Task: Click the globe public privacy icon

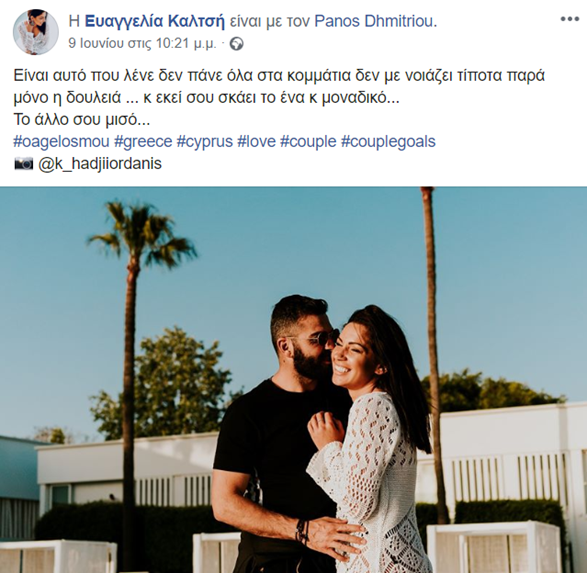Action: coord(236,44)
